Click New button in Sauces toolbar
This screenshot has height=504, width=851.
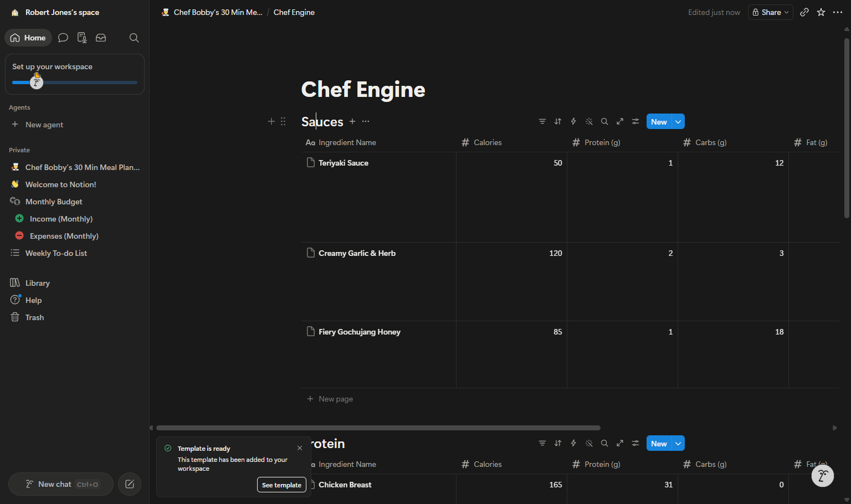click(x=659, y=121)
